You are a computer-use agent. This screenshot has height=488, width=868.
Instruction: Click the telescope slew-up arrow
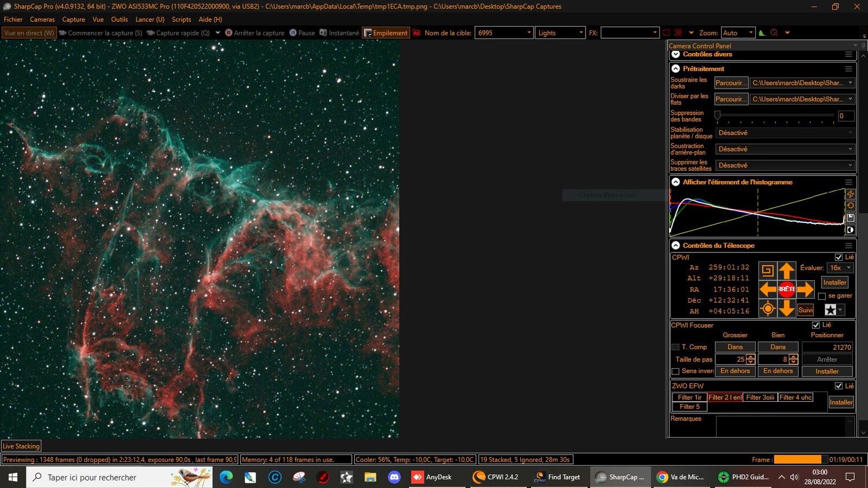[x=786, y=270]
